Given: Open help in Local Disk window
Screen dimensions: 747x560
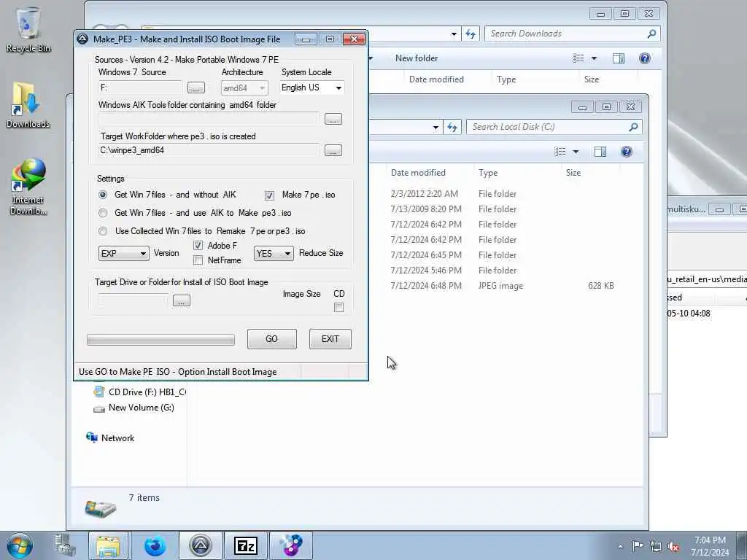Looking at the screenshot, I should pyautogui.click(x=627, y=152).
